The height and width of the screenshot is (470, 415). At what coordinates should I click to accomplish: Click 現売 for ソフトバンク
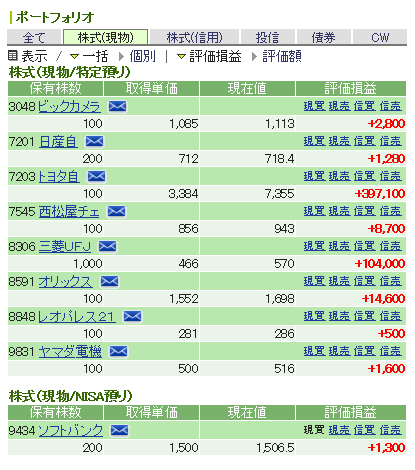339,430
